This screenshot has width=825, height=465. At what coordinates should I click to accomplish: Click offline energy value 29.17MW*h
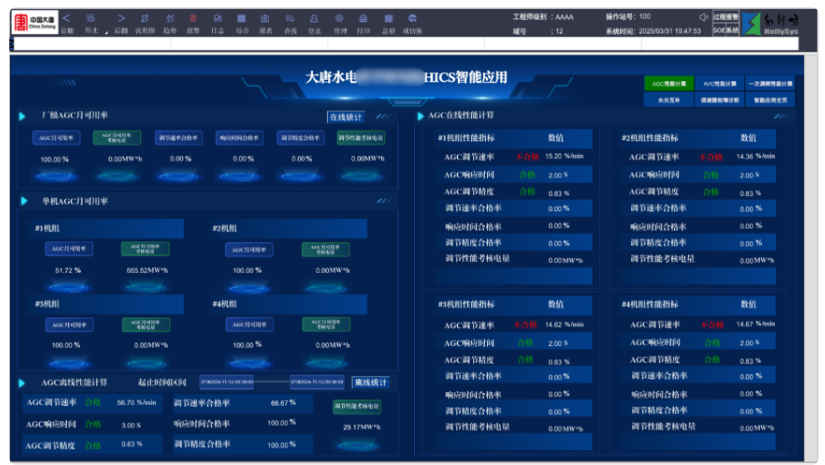361,427
